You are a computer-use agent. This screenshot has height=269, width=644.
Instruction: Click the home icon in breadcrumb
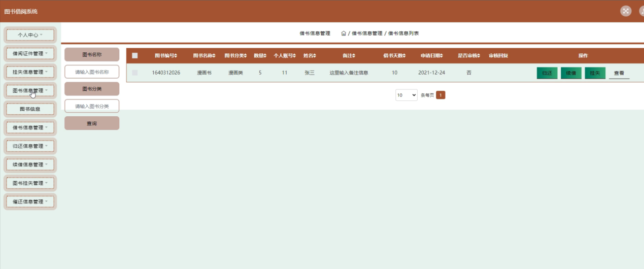click(344, 33)
